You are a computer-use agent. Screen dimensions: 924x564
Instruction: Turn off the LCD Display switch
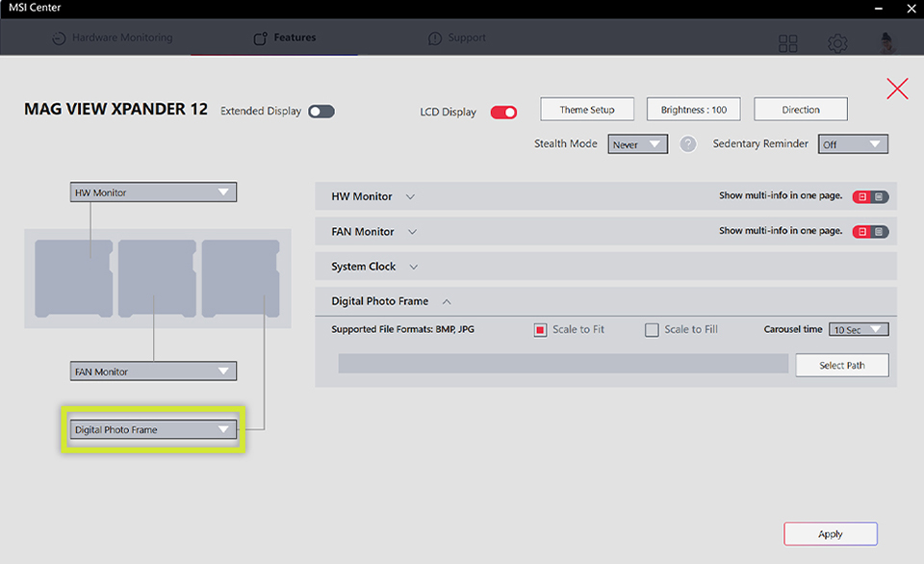pyautogui.click(x=503, y=112)
